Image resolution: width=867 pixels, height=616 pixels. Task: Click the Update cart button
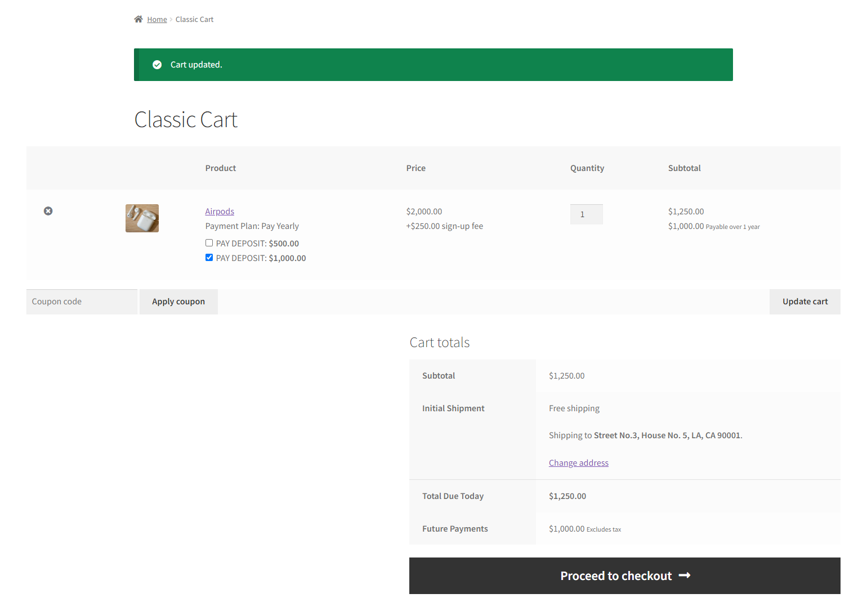[805, 302]
